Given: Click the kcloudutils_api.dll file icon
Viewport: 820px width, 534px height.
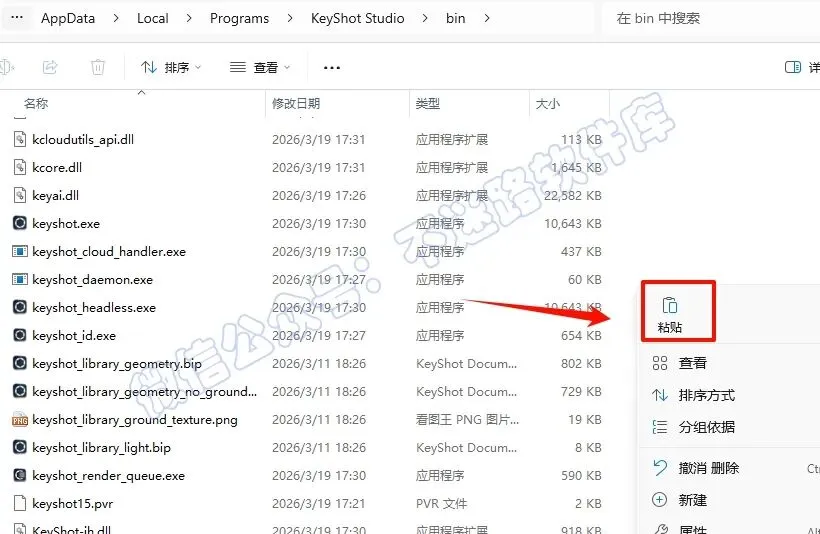Looking at the screenshot, I should (19, 139).
